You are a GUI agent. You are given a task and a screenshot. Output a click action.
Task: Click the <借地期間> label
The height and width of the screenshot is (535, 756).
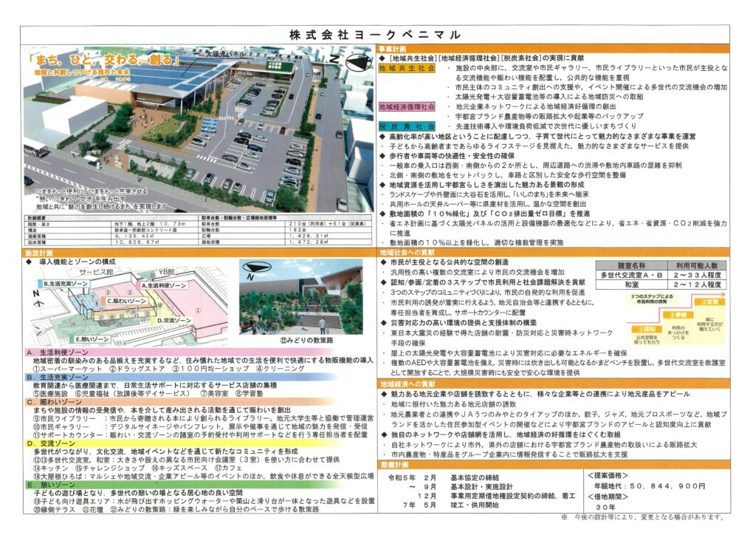tap(608, 497)
